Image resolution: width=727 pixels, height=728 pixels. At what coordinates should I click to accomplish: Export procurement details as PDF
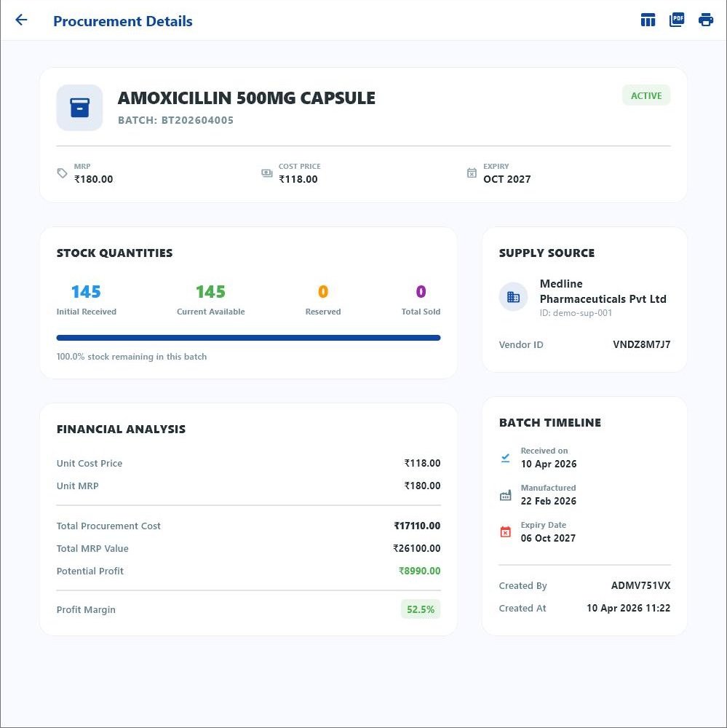point(676,20)
